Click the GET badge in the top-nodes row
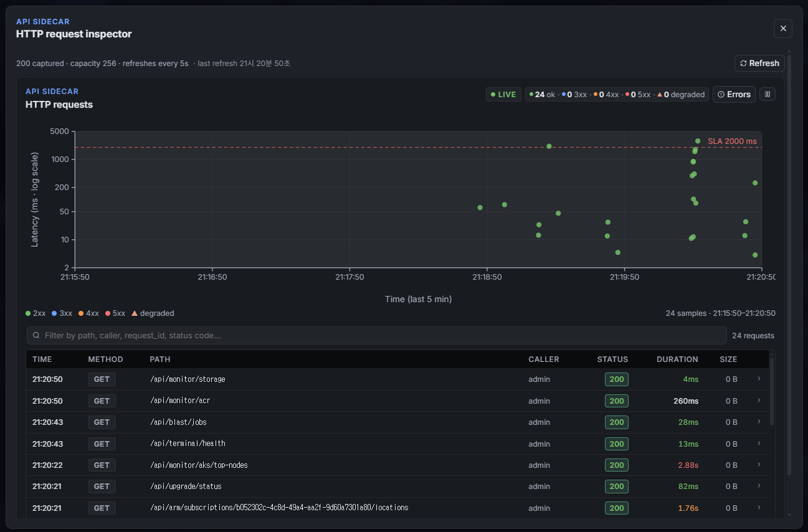This screenshot has width=808, height=532. 102,465
